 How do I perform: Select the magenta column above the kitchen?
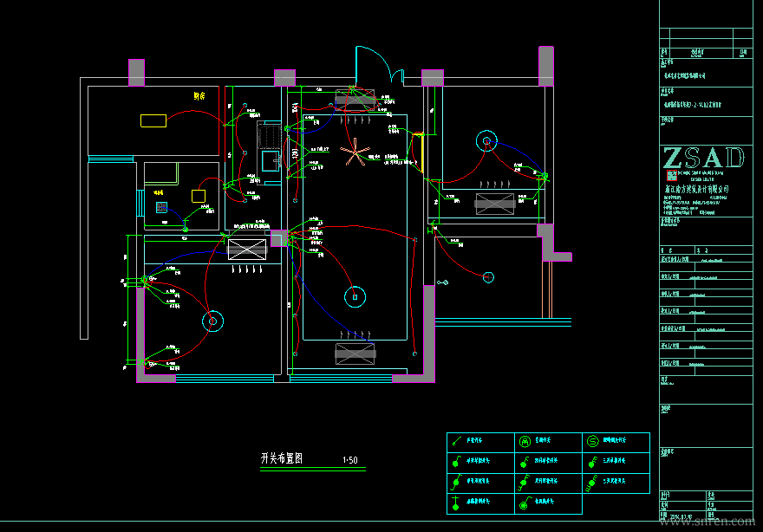click(136, 73)
